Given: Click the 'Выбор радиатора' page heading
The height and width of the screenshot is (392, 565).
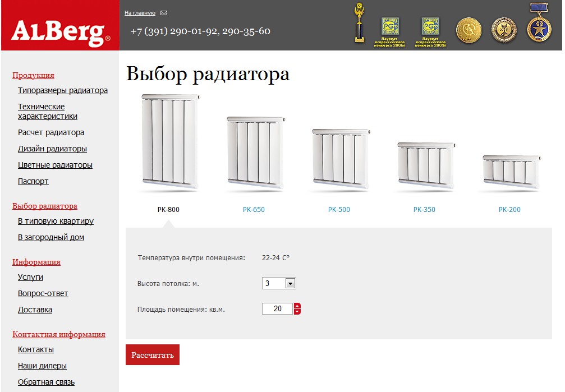Looking at the screenshot, I should point(208,74).
